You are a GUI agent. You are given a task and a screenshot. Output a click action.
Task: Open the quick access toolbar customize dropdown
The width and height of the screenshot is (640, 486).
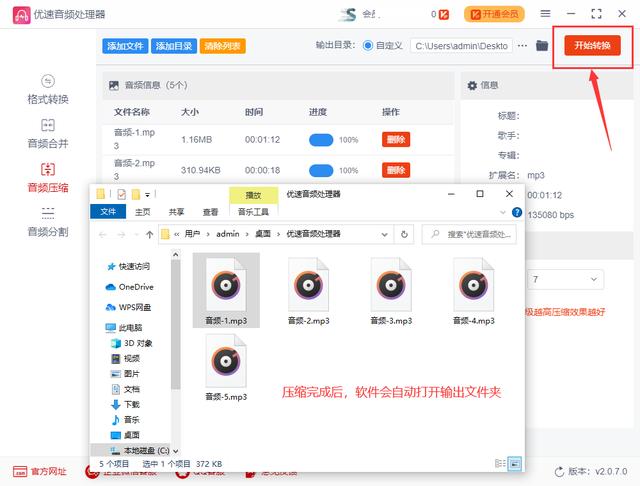(147, 195)
